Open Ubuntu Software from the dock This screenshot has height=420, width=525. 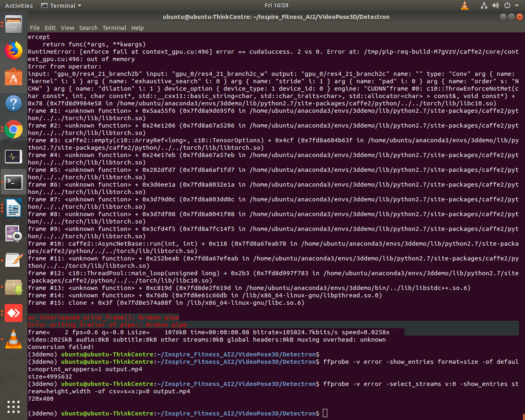point(14,77)
